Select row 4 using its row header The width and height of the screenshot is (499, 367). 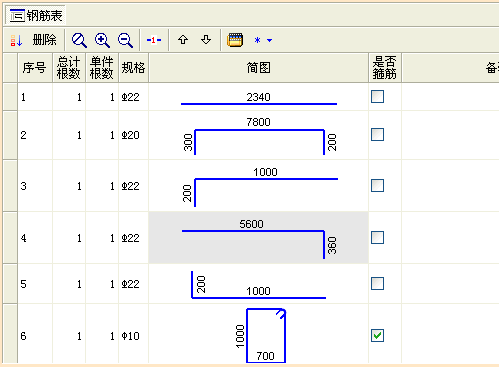(x=10, y=238)
